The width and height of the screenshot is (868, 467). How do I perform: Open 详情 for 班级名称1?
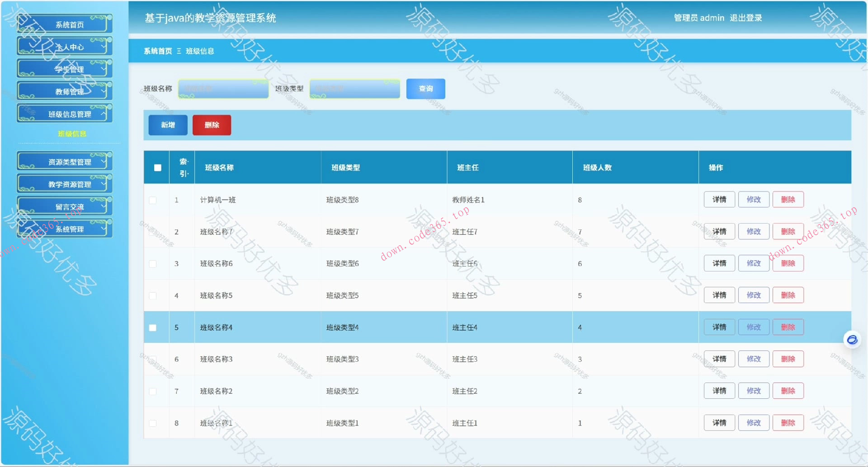pyautogui.click(x=719, y=423)
